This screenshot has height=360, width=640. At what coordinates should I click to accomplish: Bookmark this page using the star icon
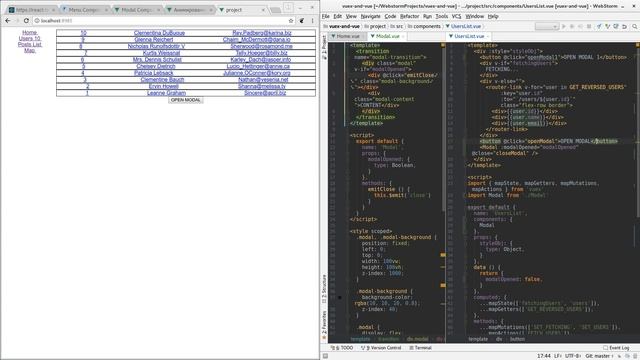(291, 20)
